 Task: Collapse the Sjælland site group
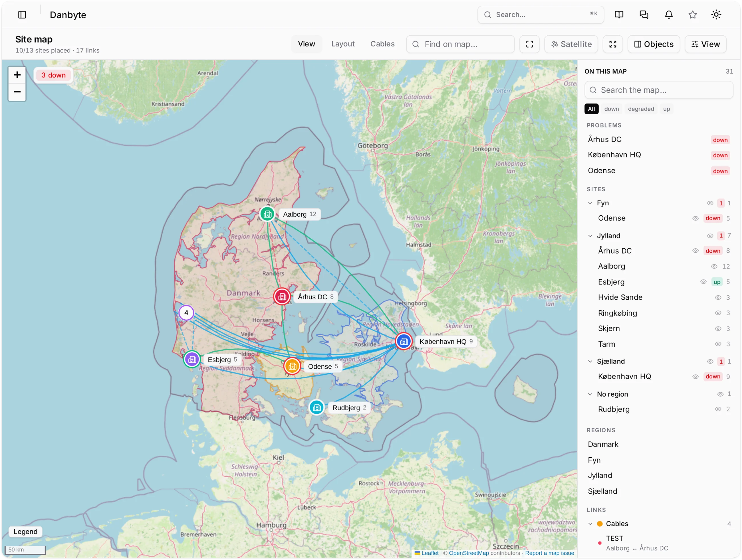click(590, 362)
